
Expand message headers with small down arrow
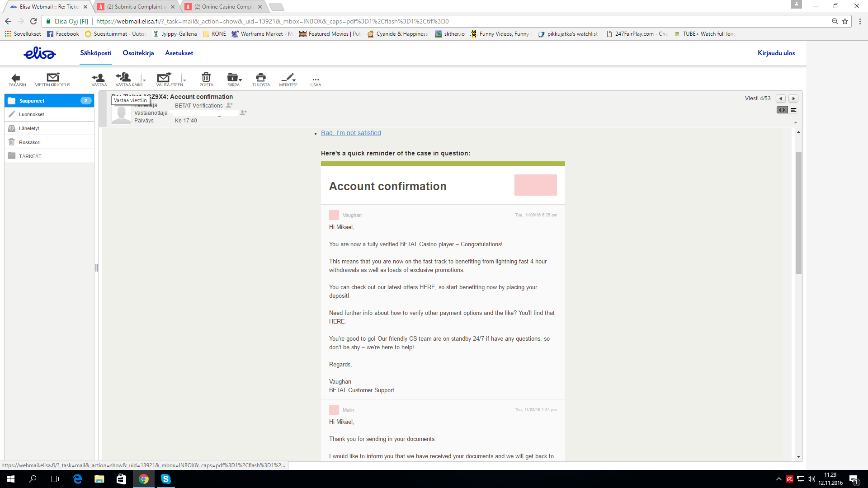coord(796,122)
